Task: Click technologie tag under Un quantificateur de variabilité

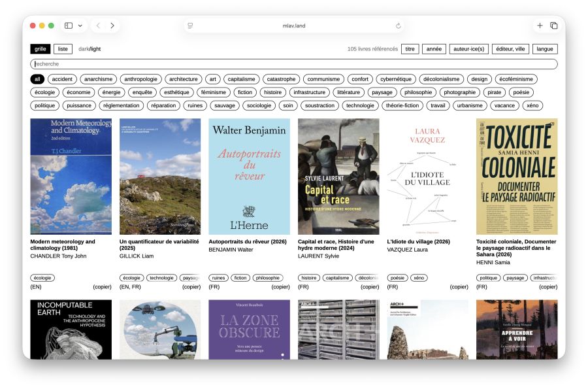Action: tap(161, 278)
